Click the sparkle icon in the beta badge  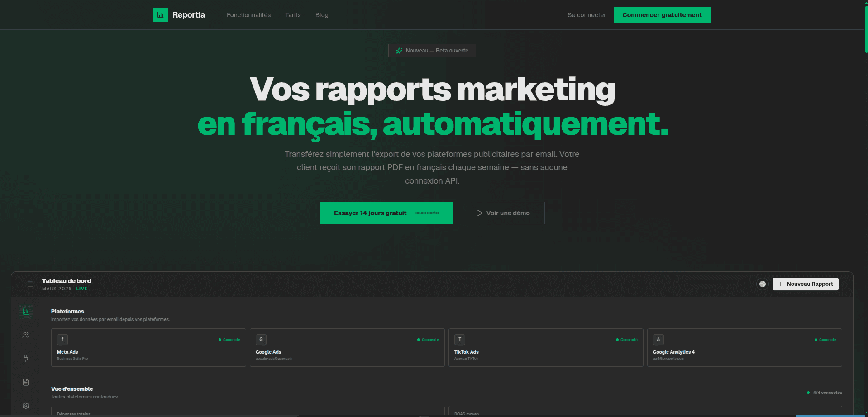point(399,51)
